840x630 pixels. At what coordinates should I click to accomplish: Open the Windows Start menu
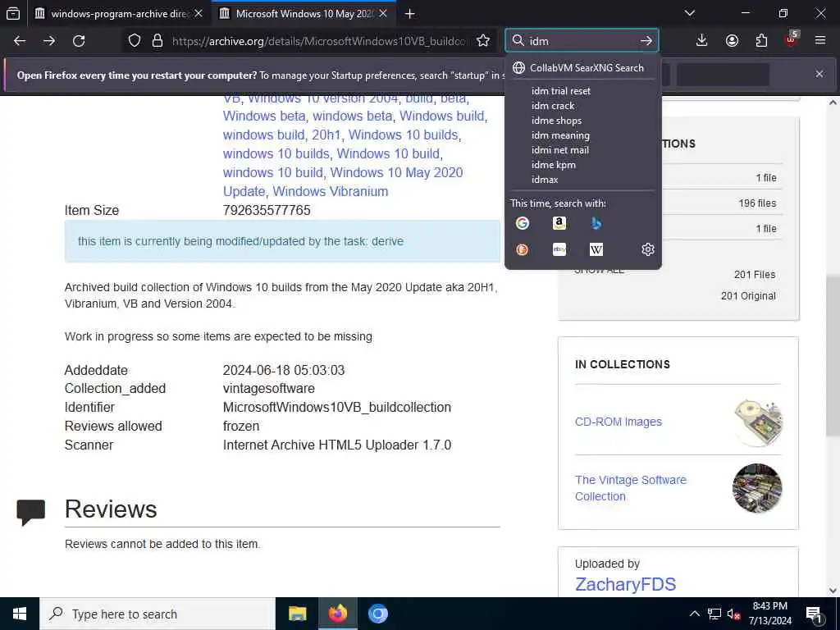[20, 614]
